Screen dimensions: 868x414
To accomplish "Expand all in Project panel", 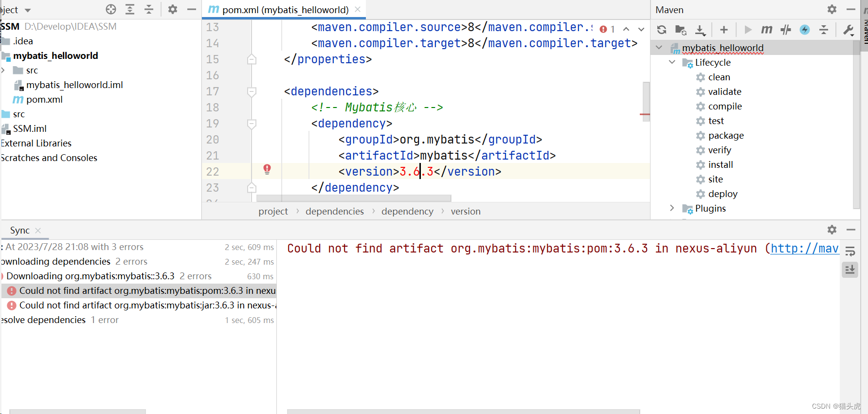I will (x=130, y=9).
